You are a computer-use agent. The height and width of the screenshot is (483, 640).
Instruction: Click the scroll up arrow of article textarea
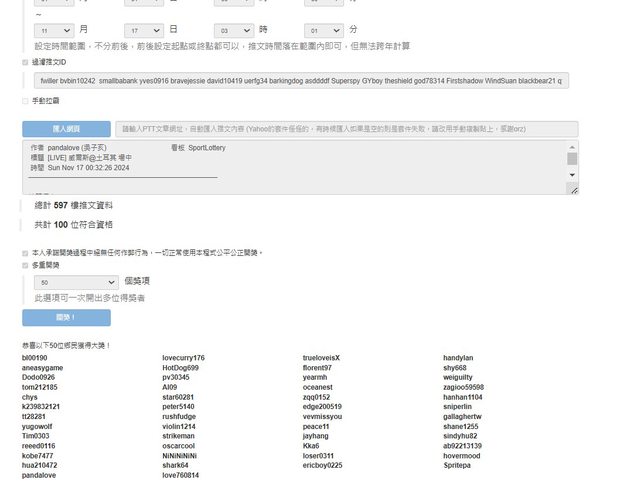click(572, 147)
